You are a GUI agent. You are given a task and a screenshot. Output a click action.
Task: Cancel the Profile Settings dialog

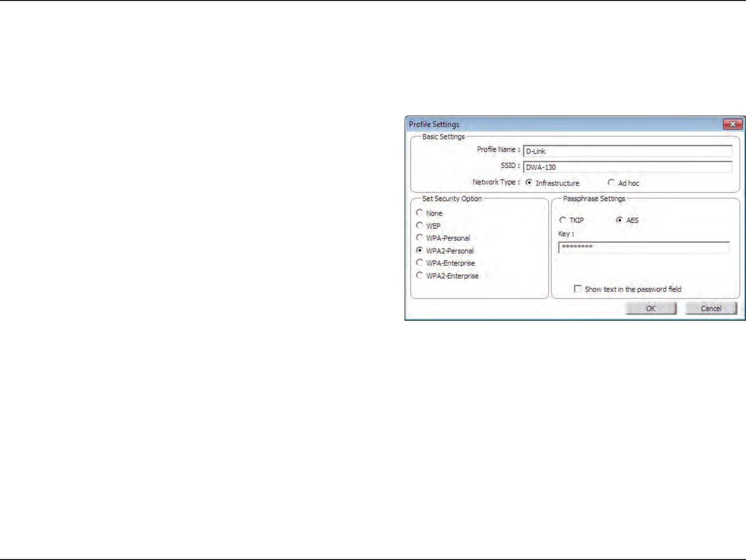coord(711,308)
